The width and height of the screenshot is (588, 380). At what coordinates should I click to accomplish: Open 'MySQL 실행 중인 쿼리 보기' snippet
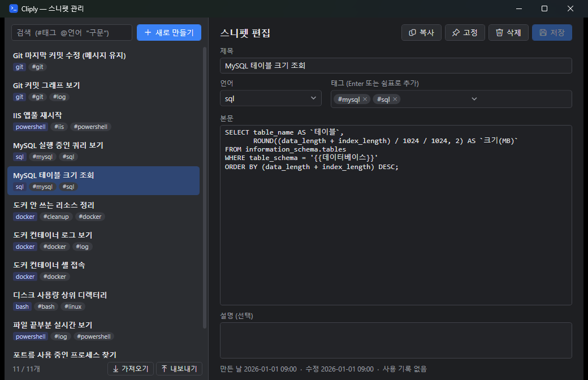pos(103,151)
